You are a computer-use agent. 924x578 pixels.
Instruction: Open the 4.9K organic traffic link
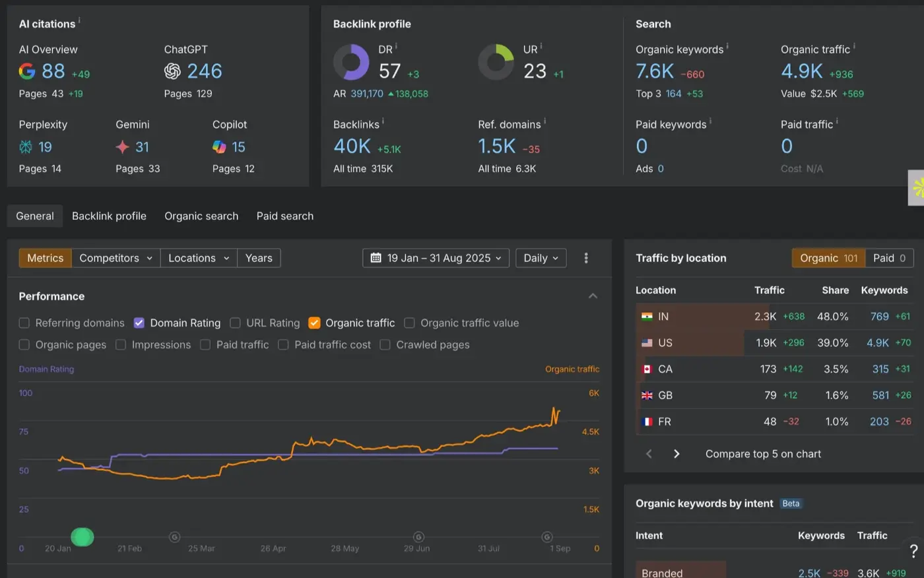[x=802, y=71]
